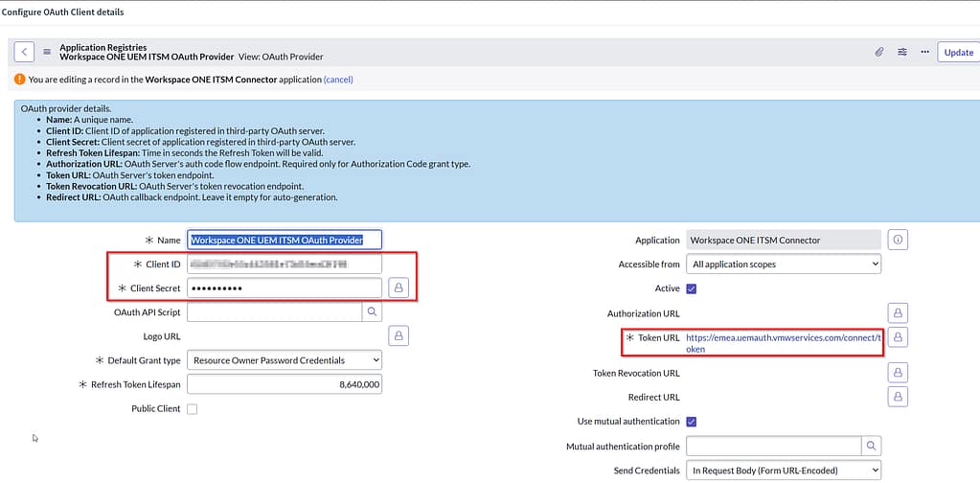Image resolution: width=980 pixels, height=483 pixels.
Task: Toggle the Public Client checkbox
Action: coord(193,409)
